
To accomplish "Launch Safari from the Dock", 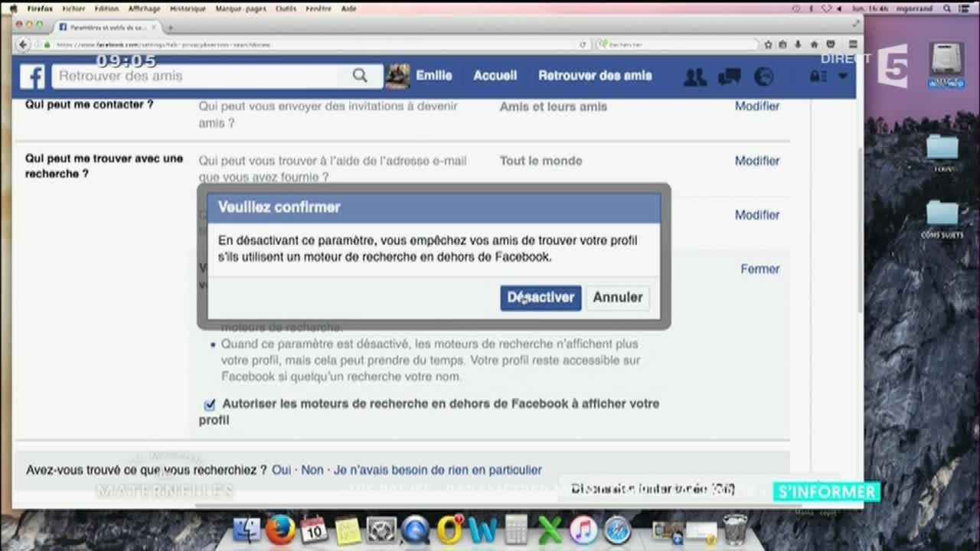I will coord(617,530).
